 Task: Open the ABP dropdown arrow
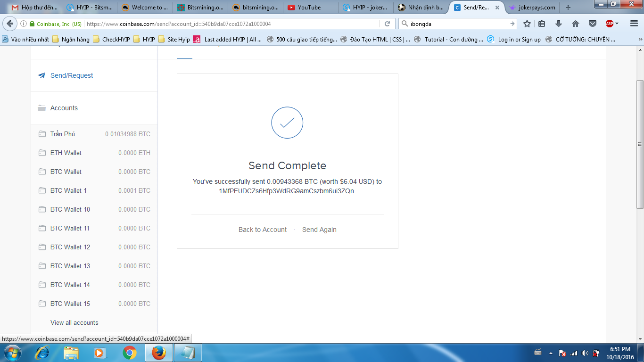(617, 24)
